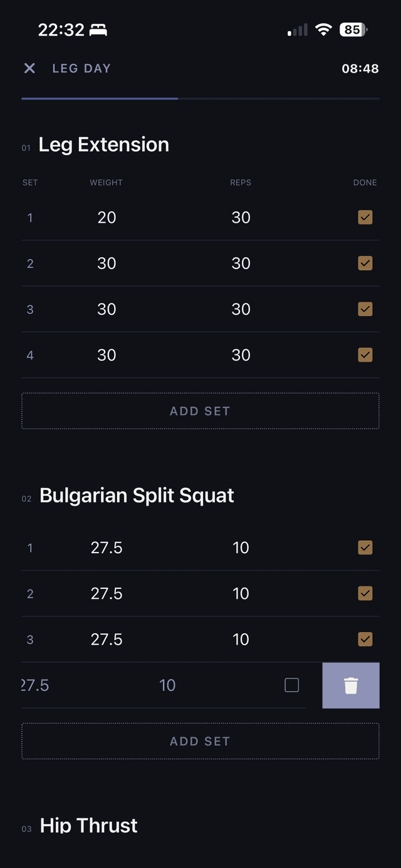Viewport: 401px width, 868px height.
Task: Tap the workout progress bar
Action: [x=200, y=98]
